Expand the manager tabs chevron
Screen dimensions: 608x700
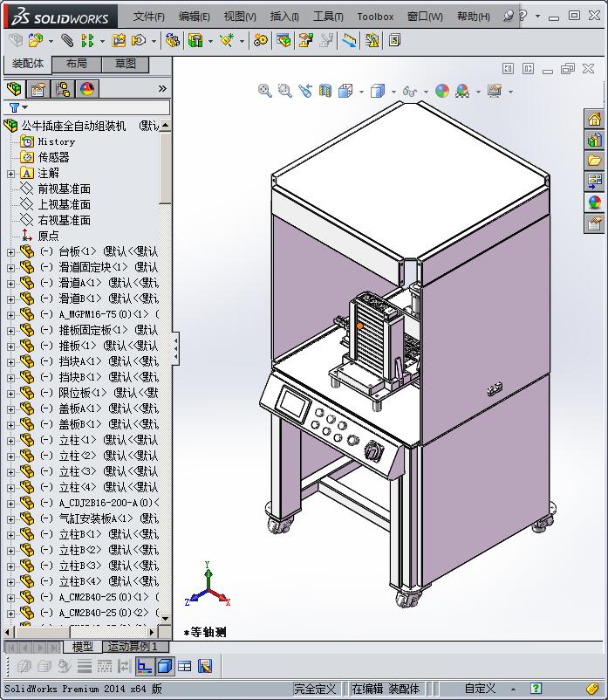point(162,89)
